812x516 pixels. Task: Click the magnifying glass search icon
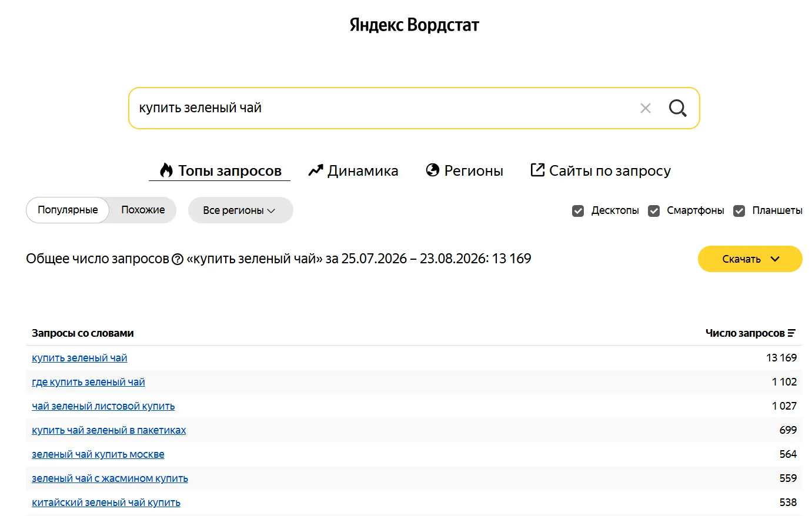click(x=677, y=108)
